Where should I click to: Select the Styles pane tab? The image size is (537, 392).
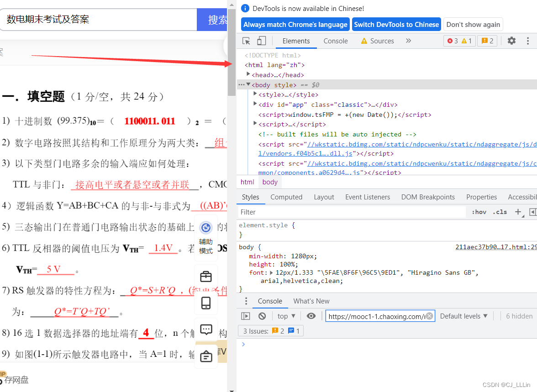(x=250, y=197)
